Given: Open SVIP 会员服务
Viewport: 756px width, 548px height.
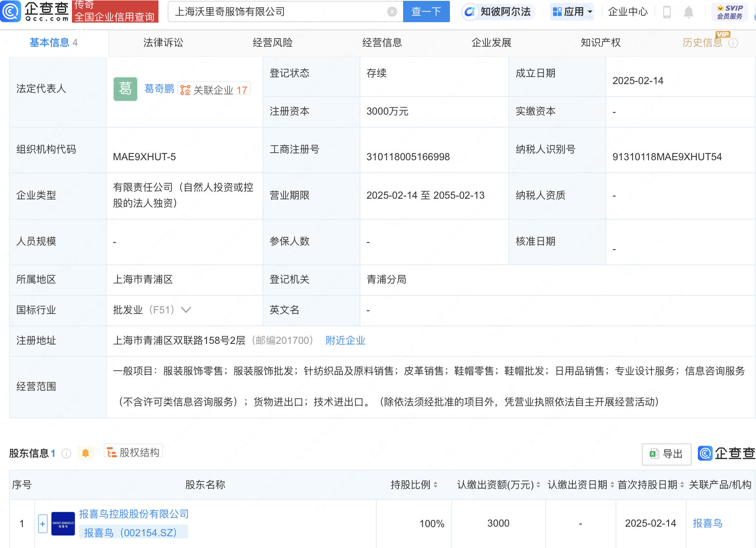Looking at the screenshot, I should 729,11.
